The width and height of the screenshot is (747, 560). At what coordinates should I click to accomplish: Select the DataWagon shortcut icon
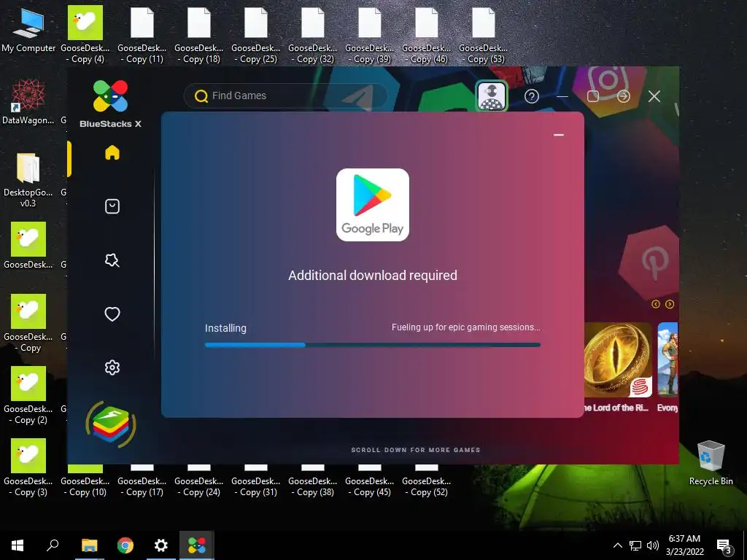[28, 102]
